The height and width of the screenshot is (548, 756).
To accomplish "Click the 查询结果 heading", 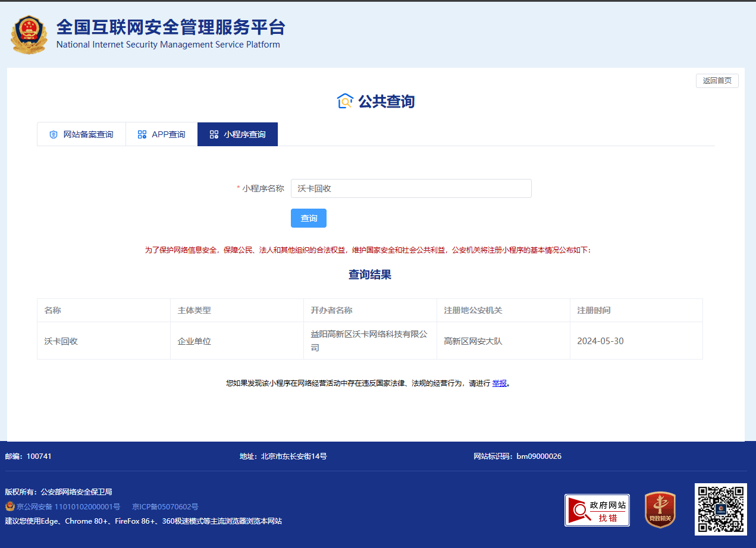I will [370, 275].
